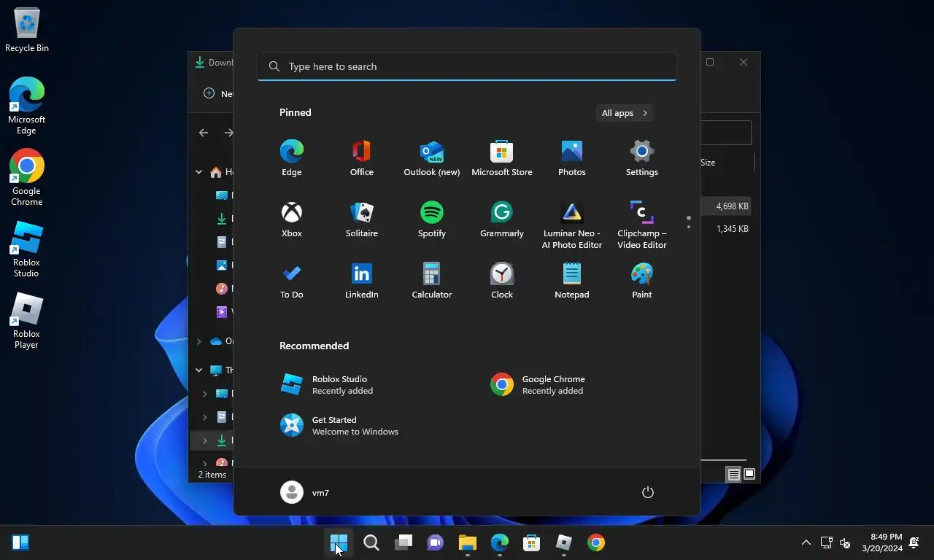Open Roblox icon on taskbar

(x=563, y=542)
